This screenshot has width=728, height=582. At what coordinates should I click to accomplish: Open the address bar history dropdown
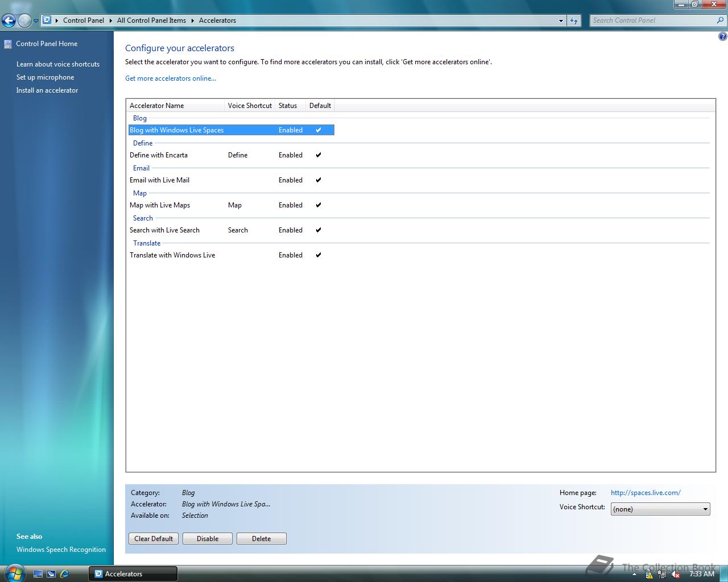pyautogui.click(x=561, y=20)
